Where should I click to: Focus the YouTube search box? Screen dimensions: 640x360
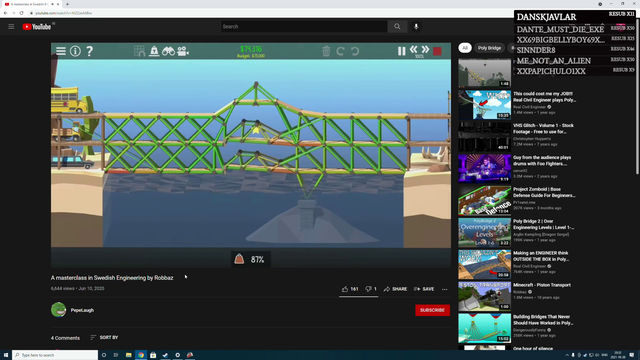(304, 27)
